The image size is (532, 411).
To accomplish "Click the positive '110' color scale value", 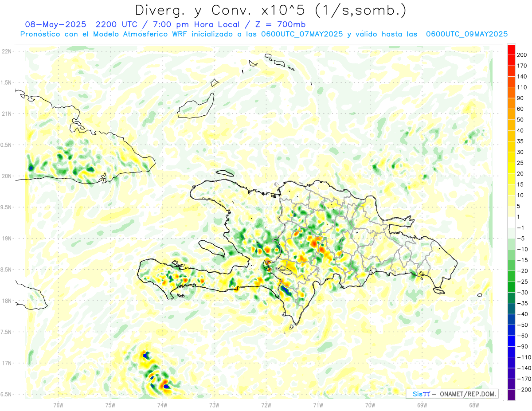I will point(522,87).
